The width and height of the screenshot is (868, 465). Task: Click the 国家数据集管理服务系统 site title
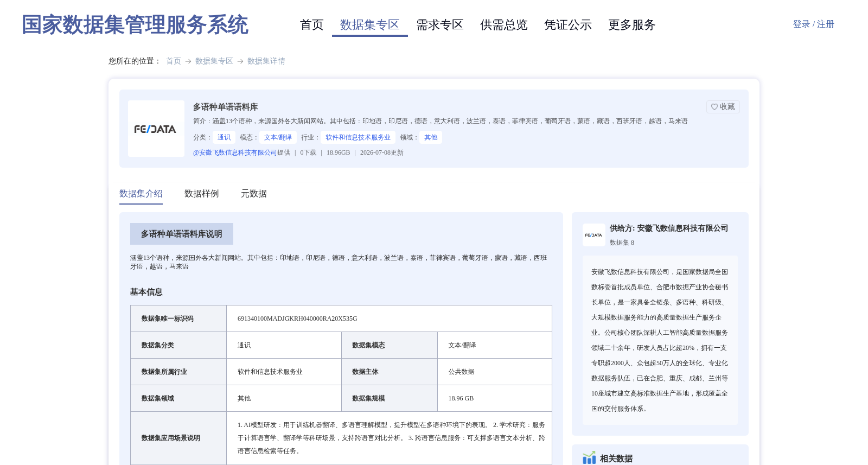click(x=135, y=25)
